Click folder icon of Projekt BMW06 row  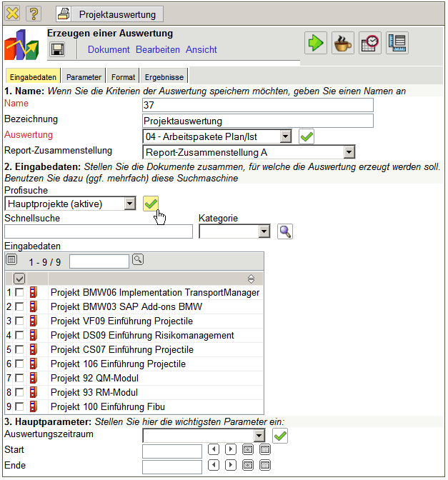(x=34, y=292)
